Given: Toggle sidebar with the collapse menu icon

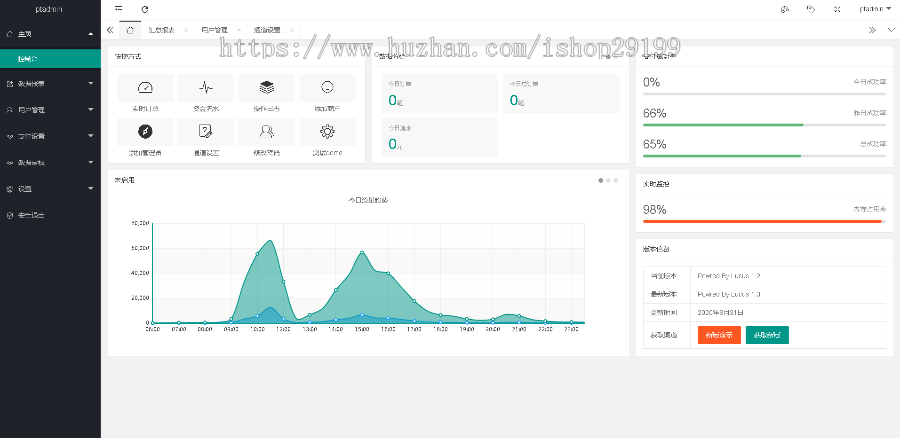Looking at the screenshot, I should pos(119,9).
